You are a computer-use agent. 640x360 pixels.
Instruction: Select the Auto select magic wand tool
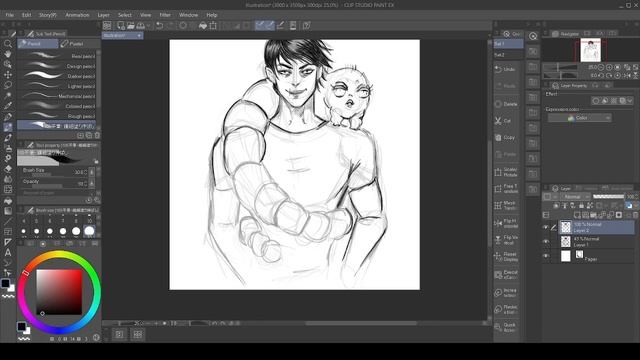point(8,96)
